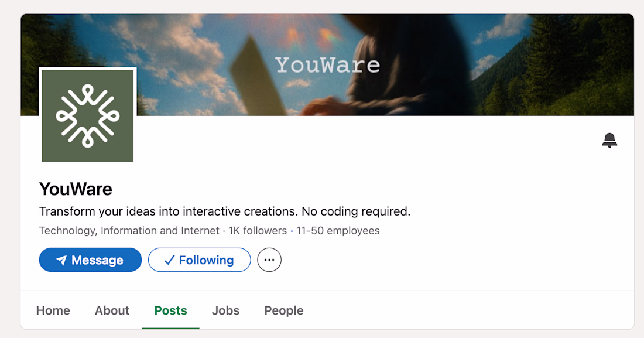Toggle the Following button to unfollow
644x338 pixels.
(200, 260)
